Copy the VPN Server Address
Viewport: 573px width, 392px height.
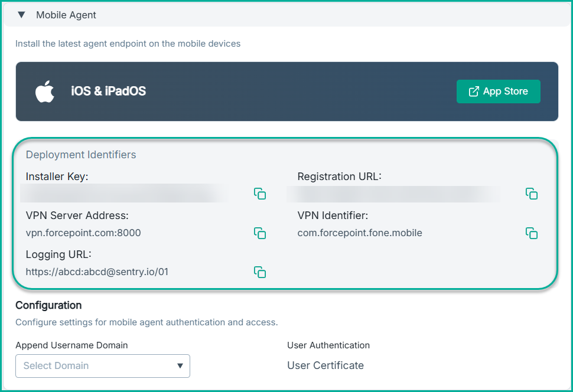pyautogui.click(x=260, y=233)
